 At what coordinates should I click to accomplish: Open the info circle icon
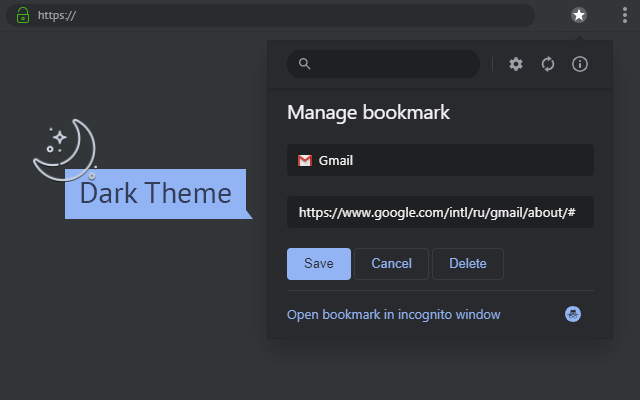tap(579, 64)
